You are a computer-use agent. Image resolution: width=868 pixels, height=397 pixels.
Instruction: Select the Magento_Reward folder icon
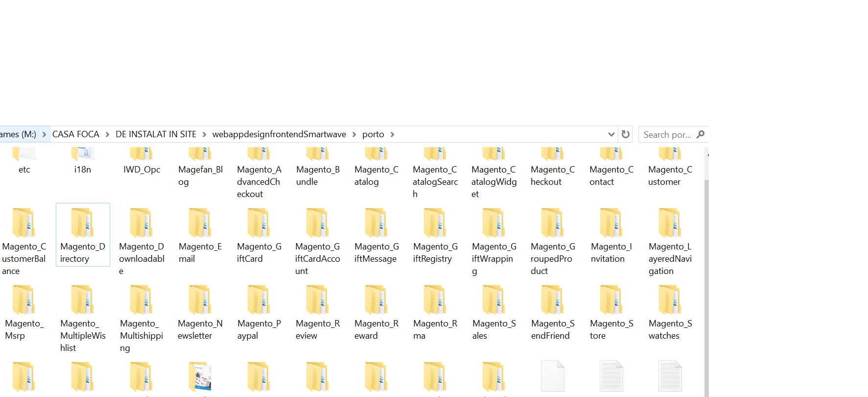[x=376, y=299]
